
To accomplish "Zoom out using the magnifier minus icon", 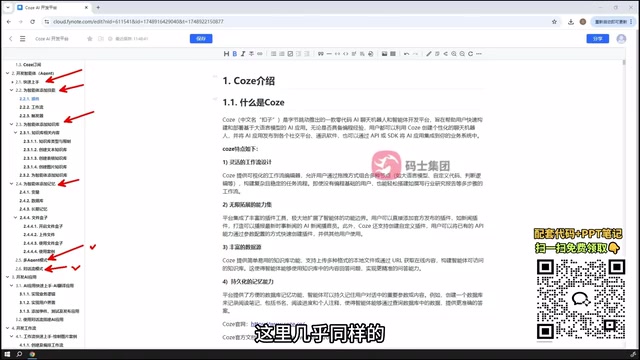I will tap(462, 54).
